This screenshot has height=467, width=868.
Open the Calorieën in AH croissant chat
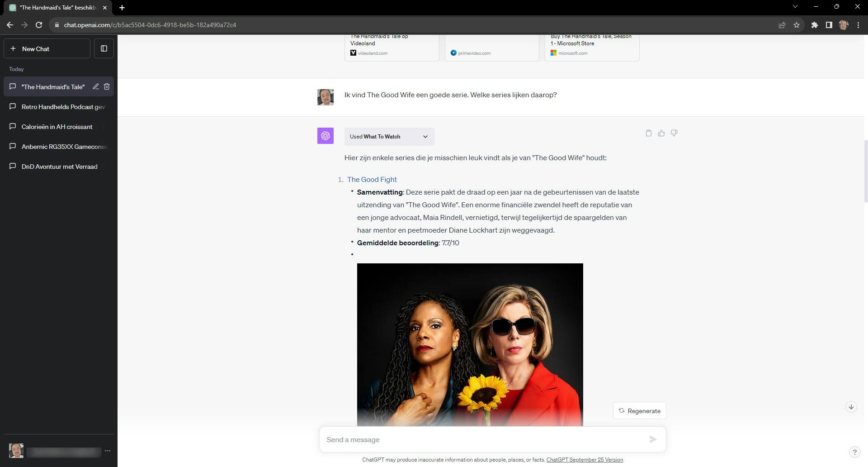click(59, 127)
